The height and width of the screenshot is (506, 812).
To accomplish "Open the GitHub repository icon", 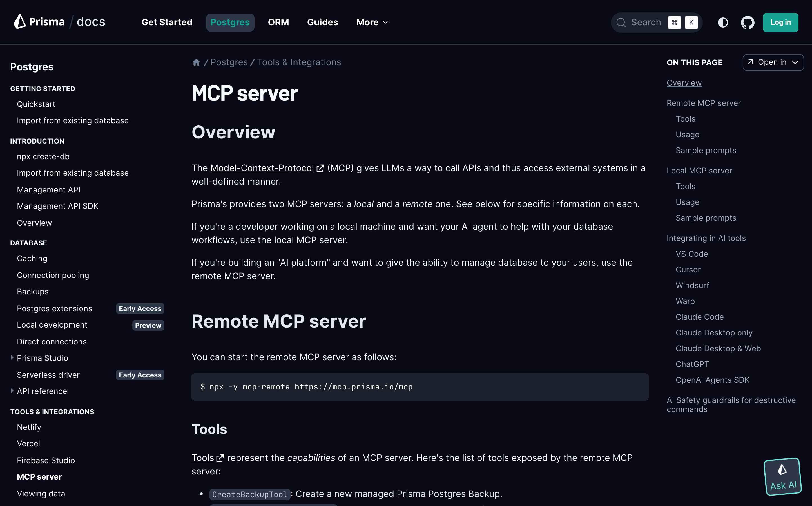I will (x=748, y=23).
